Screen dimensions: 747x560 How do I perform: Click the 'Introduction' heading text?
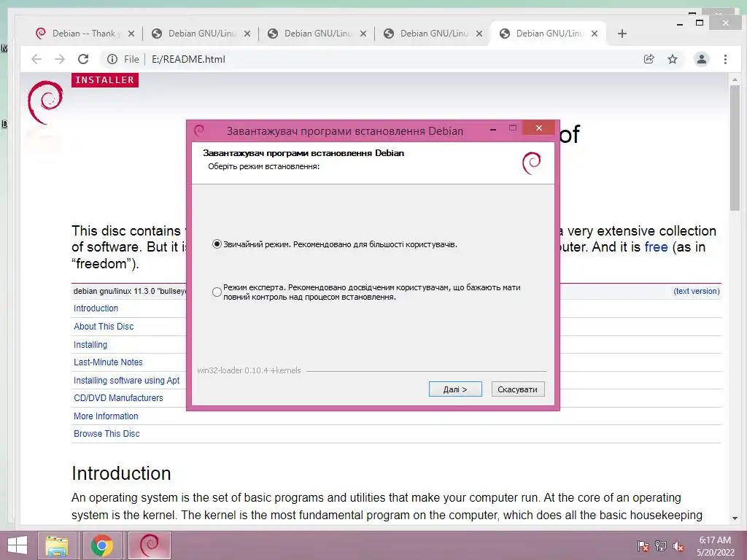click(x=121, y=473)
